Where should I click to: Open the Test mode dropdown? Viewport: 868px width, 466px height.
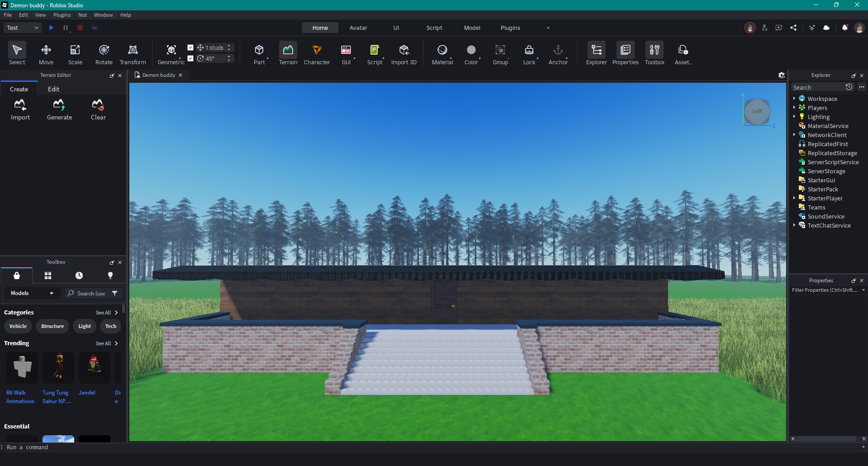point(23,28)
